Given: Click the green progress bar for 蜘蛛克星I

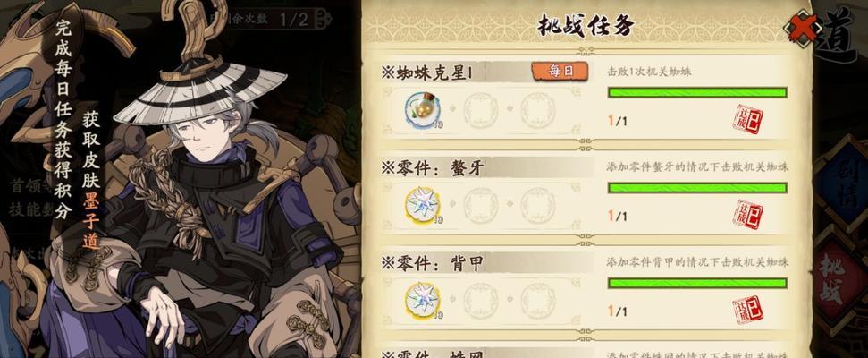Looking at the screenshot, I should click(697, 92).
